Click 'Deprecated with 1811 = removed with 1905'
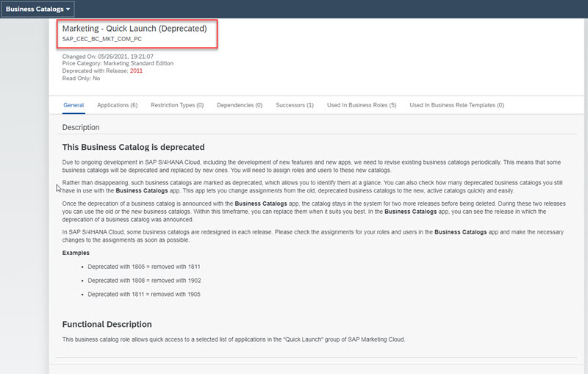The image size is (588, 374). click(144, 295)
